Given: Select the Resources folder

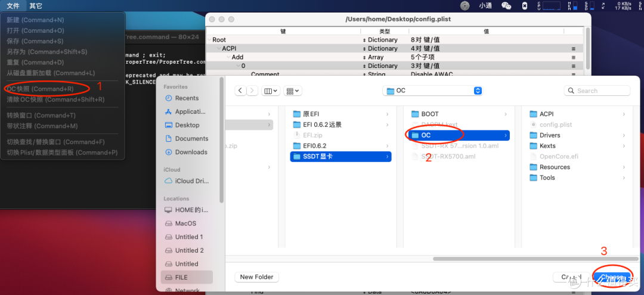Looking at the screenshot, I should click(578, 167).
